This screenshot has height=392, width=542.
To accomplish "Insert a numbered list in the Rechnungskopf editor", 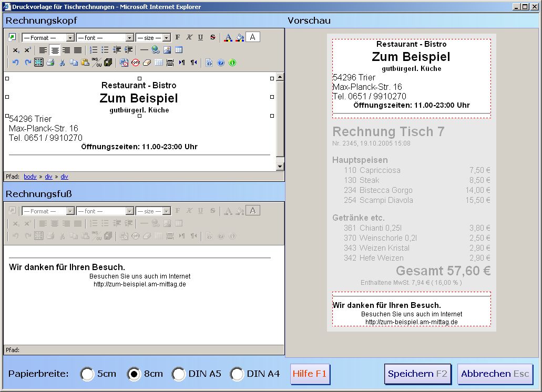I will tap(94, 50).
